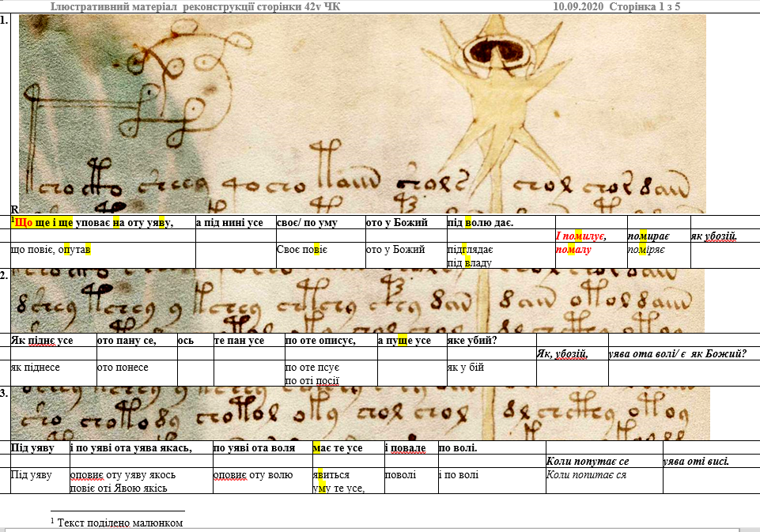Click the cell 'ото пану се,'
Image resolution: width=760 pixels, height=532 pixels.
click(137, 340)
